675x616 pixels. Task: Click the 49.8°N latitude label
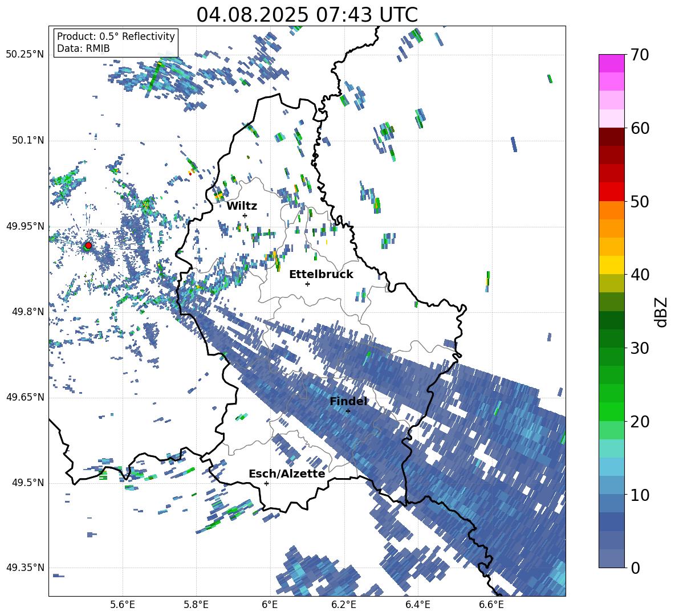click(x=28, y=312)
